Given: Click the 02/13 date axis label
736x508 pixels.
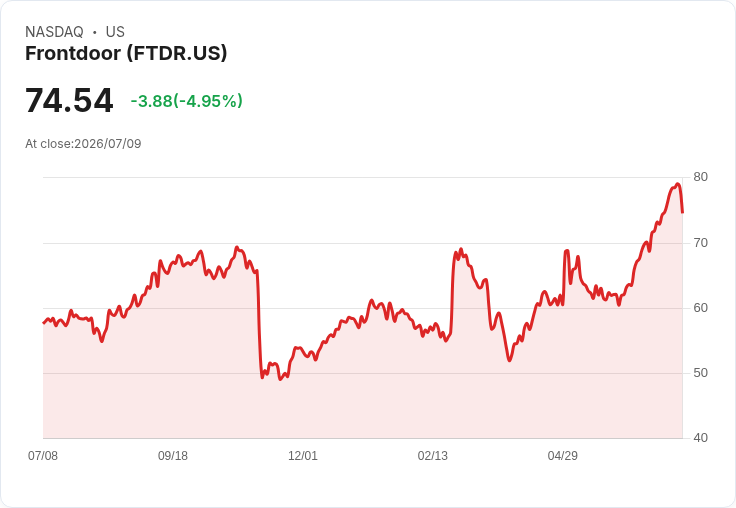Looking at the screenshot, I should click(433, 455).
